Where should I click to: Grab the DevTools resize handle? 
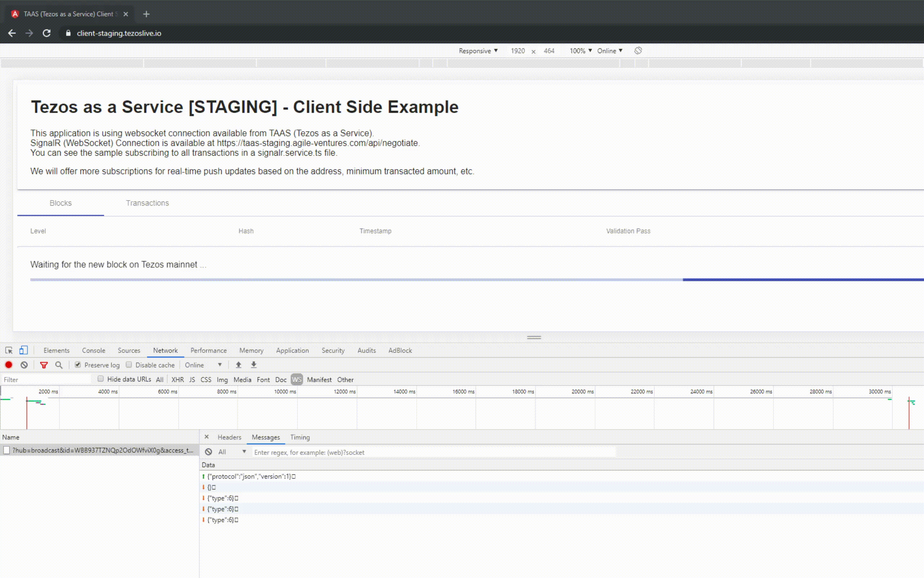[x=534, y=337]
